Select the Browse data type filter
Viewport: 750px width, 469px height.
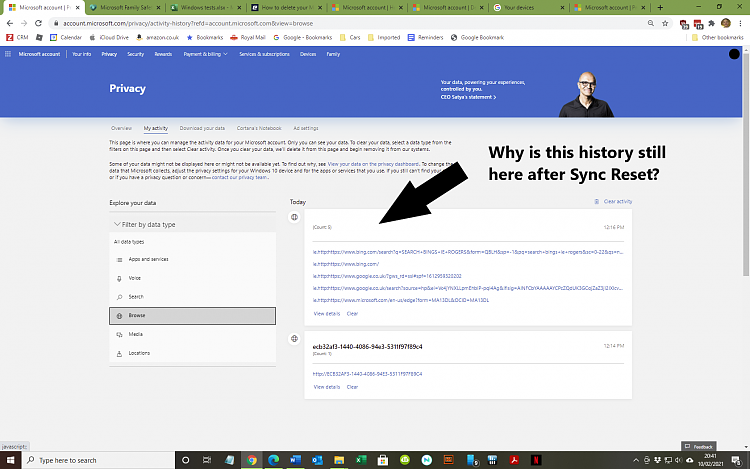(x=192, y=316)
